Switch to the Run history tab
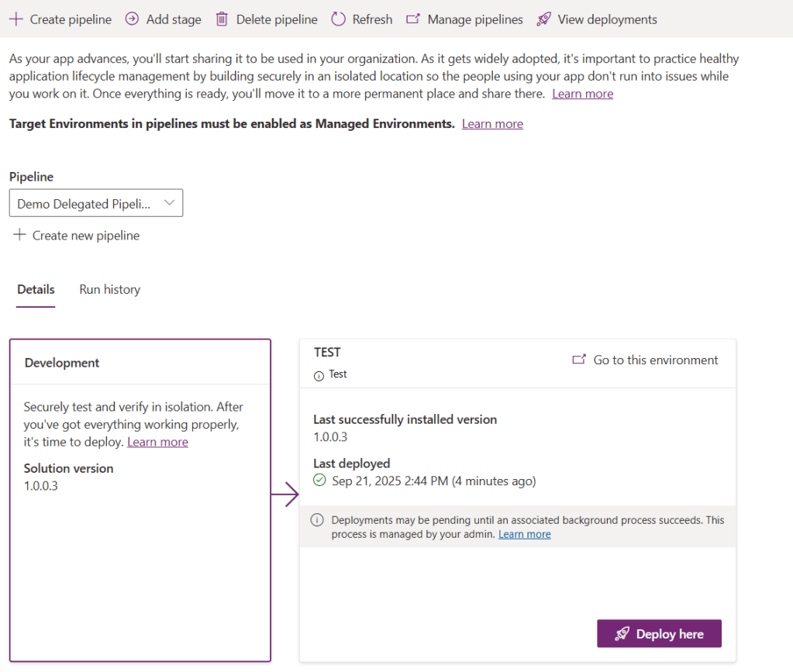The image size is (793, 672). click(109, 289)
